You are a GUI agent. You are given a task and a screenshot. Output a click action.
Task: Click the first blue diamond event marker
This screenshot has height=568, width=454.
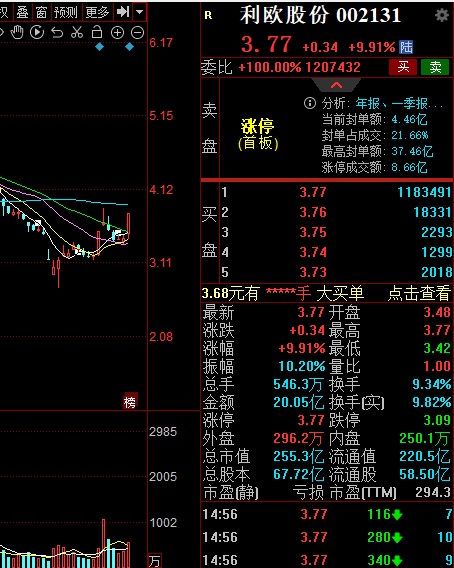[x=99, y=47]
